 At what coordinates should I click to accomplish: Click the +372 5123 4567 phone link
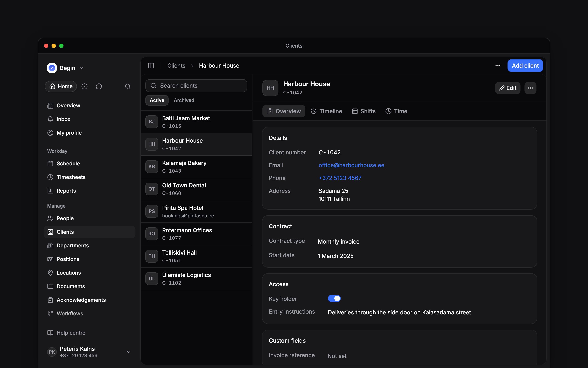pyautogui.click(x=340, y=178)
